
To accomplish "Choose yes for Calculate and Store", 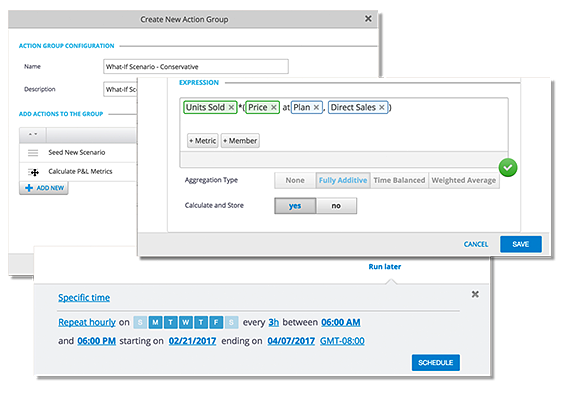I will point(295,206).
